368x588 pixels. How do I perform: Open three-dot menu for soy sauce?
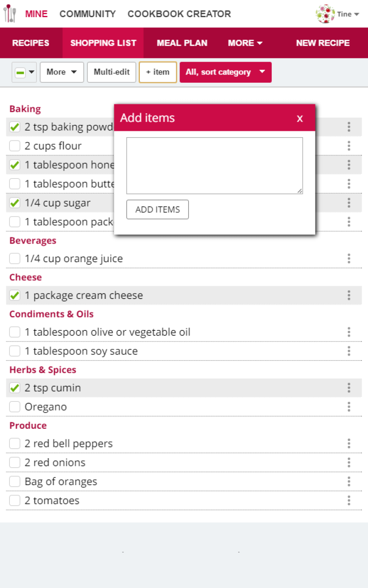[349, 351]
